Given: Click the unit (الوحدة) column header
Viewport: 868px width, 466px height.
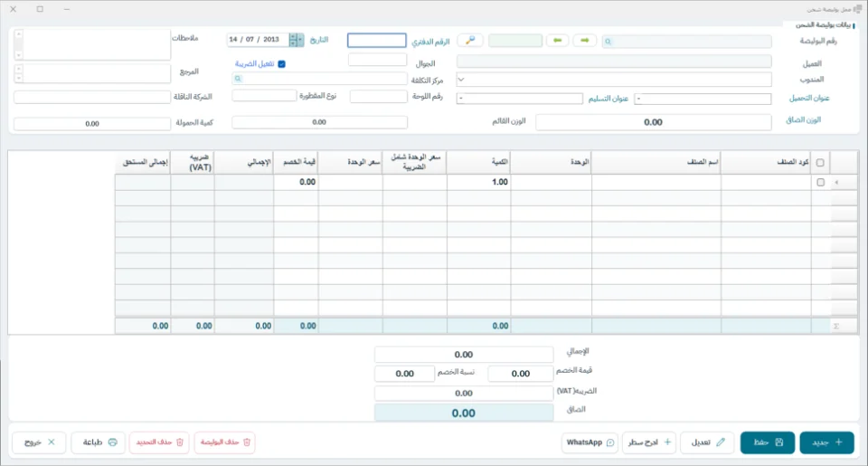Looking at the screenshot, I should click(x=551, y=162).
